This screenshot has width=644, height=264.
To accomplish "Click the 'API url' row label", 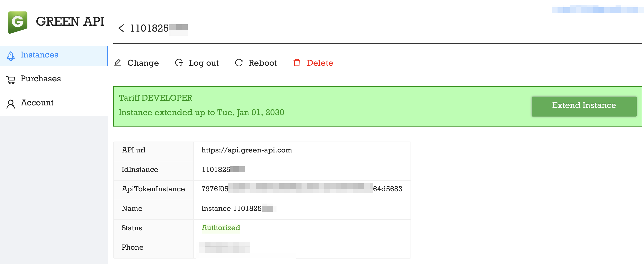I will click(x=134, y=150).
